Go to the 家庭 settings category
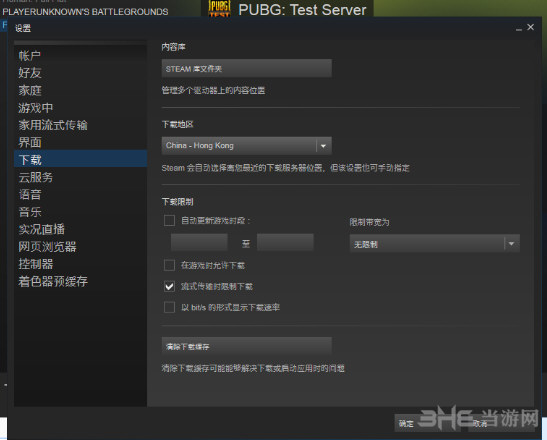 click(80, 90)
